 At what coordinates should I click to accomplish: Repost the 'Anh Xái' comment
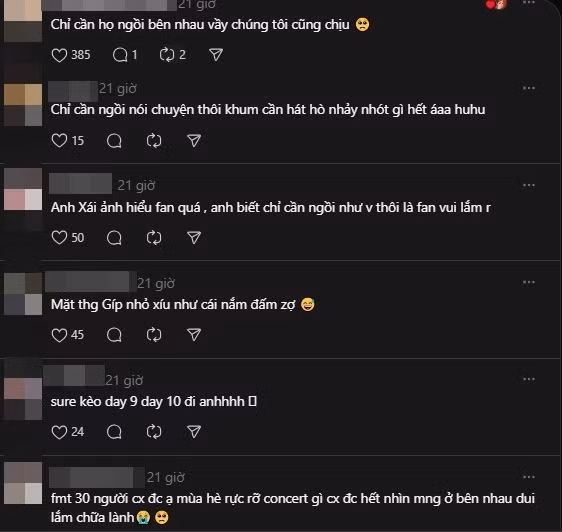tap(154, 238)
